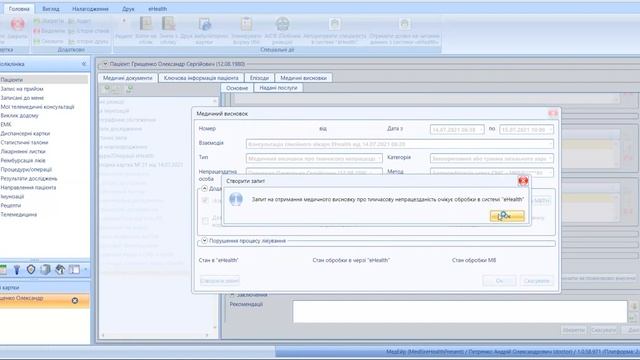Screen dimensions: 640x360
Task: Click the document list horizontal scrollbar
Action: point(155,335)
